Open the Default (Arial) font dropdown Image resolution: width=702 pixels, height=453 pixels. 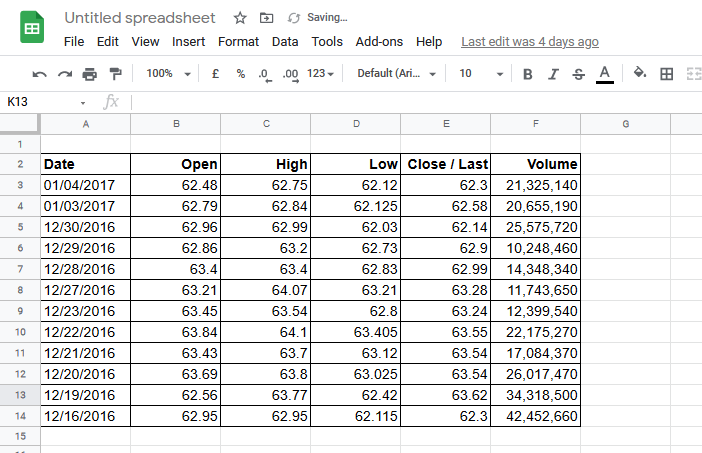point(396,73)
